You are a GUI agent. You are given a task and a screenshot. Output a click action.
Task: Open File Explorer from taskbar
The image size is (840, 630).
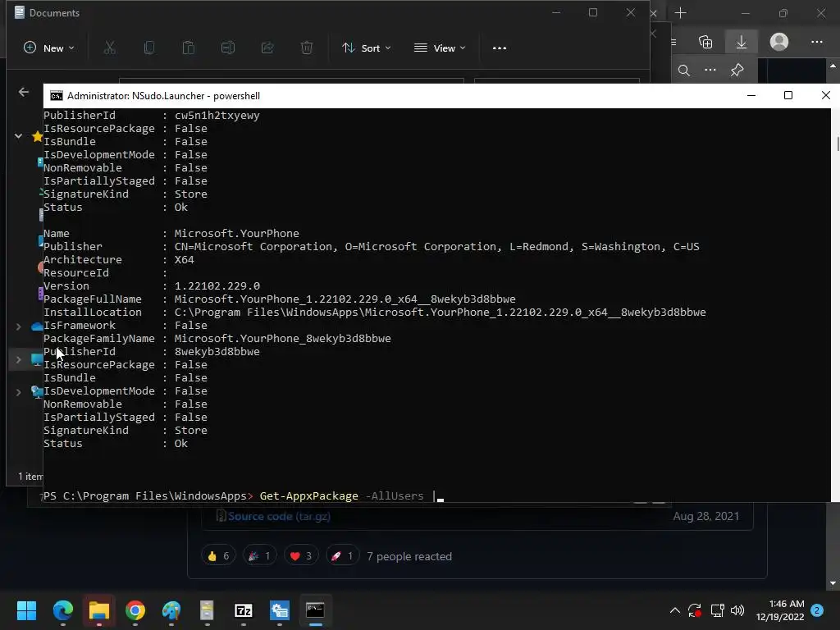(99, 610)
